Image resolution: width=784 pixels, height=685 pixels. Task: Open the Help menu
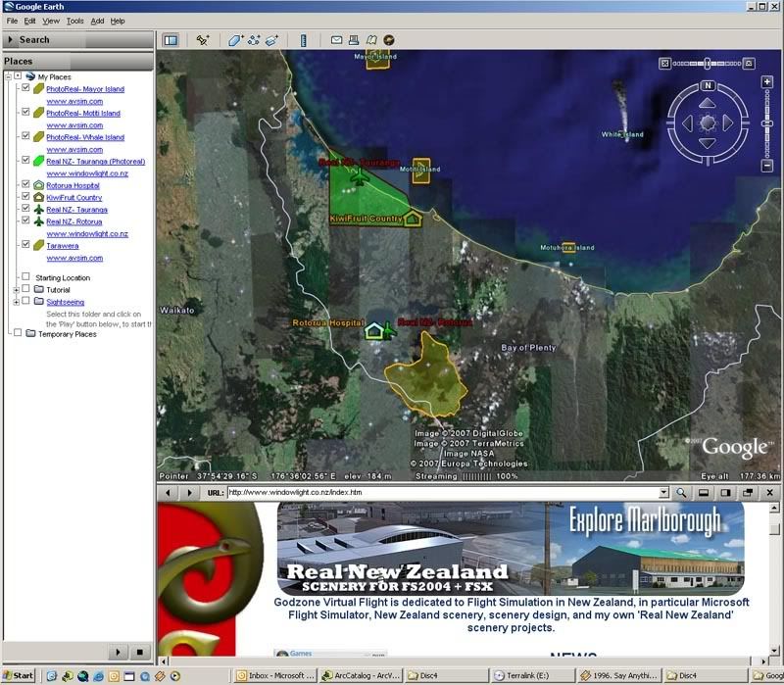point(118,21)
